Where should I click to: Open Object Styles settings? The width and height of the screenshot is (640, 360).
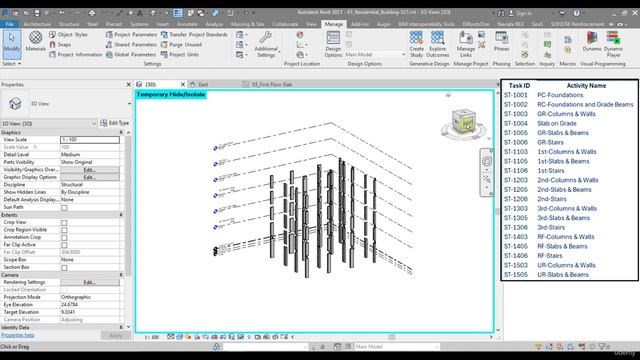pos(68,35)
